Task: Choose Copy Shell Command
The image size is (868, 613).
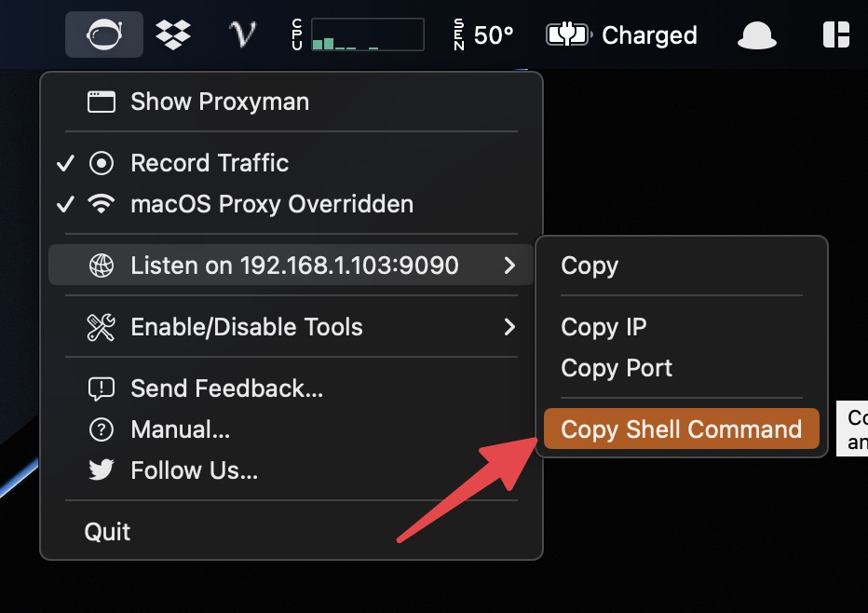Action: [682, 429]
